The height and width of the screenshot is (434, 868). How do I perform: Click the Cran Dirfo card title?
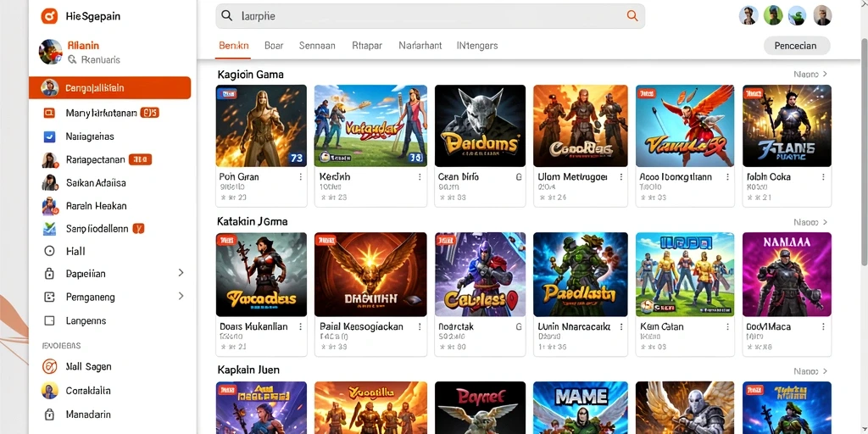coord(459,177)
